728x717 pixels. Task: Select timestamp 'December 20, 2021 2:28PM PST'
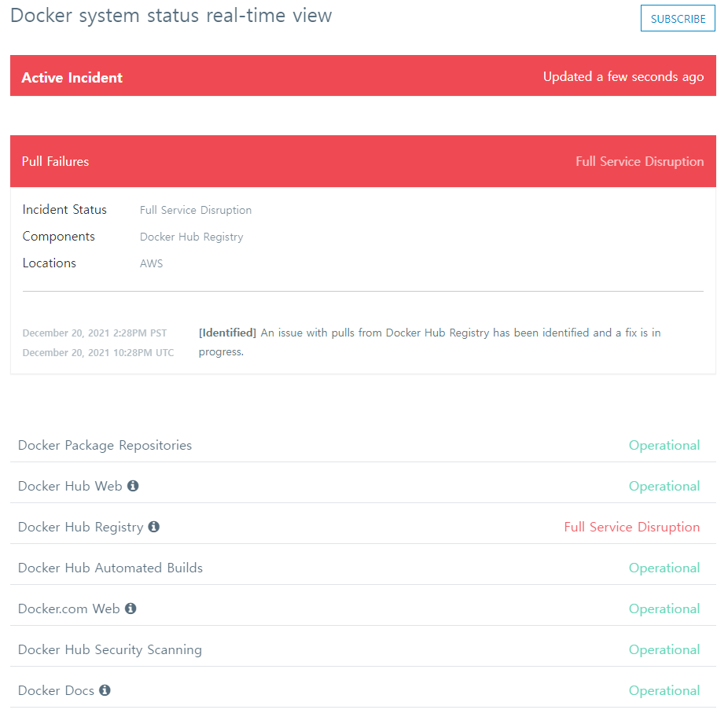[94, 333]
